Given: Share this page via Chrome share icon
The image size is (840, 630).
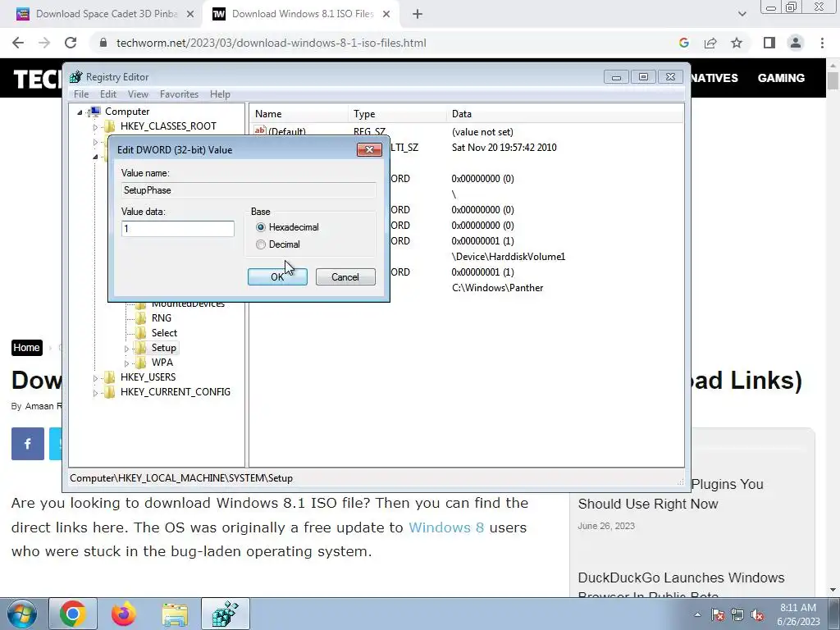Looking at the screenshot, I should point(710,43).
